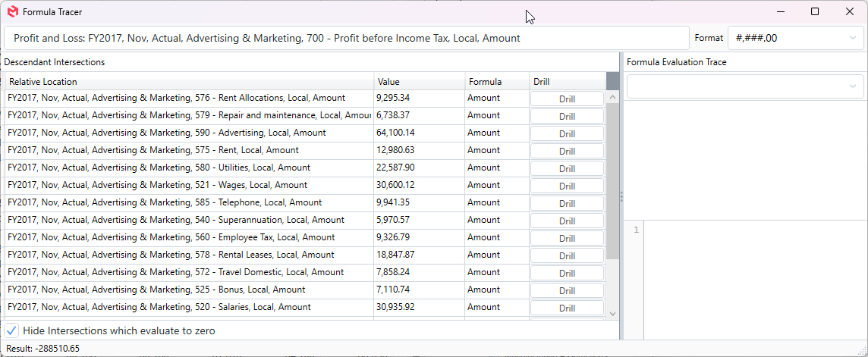The height and width of the screenshot is (357, 868).
Task: Click the Profit and Loss location field
Action: pyautogui.click(x=346, y=38)
